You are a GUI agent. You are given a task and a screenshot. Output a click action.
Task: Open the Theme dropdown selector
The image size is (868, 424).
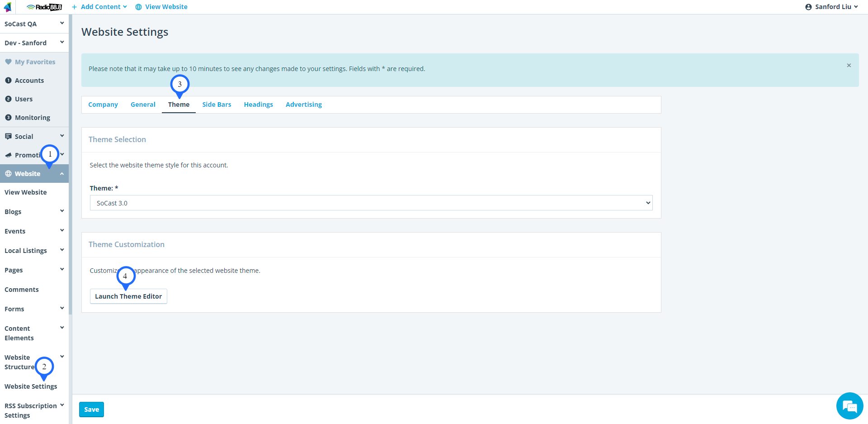click(x=371, y=203)
